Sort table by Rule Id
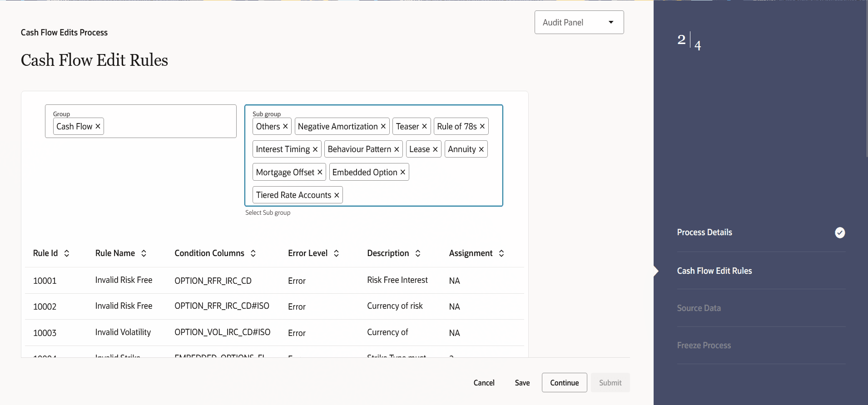Screen dimensions: 868x405 67,253
